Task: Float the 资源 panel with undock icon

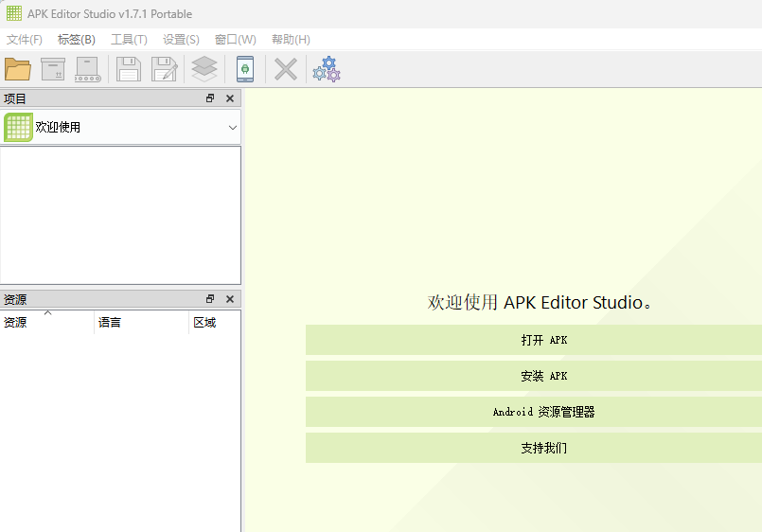Action: [x=210, y=299]
